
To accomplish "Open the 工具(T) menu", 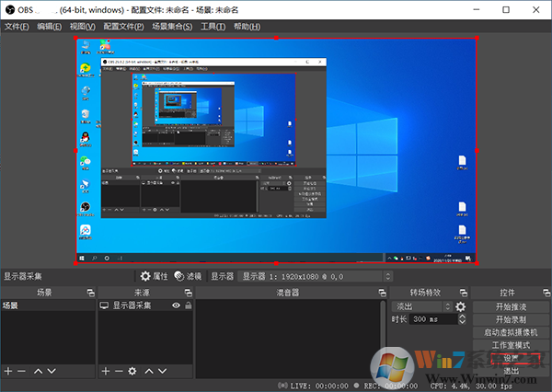I will click(x=213, y=27).
